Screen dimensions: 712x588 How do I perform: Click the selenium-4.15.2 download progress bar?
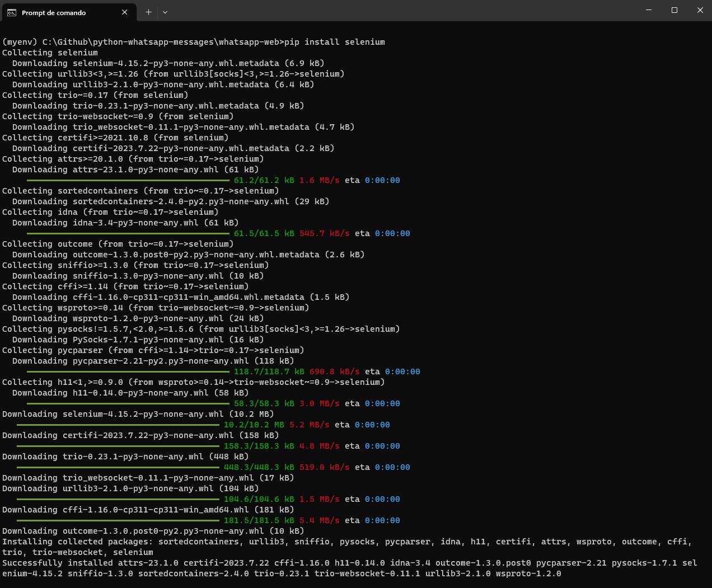pos(118,424)
